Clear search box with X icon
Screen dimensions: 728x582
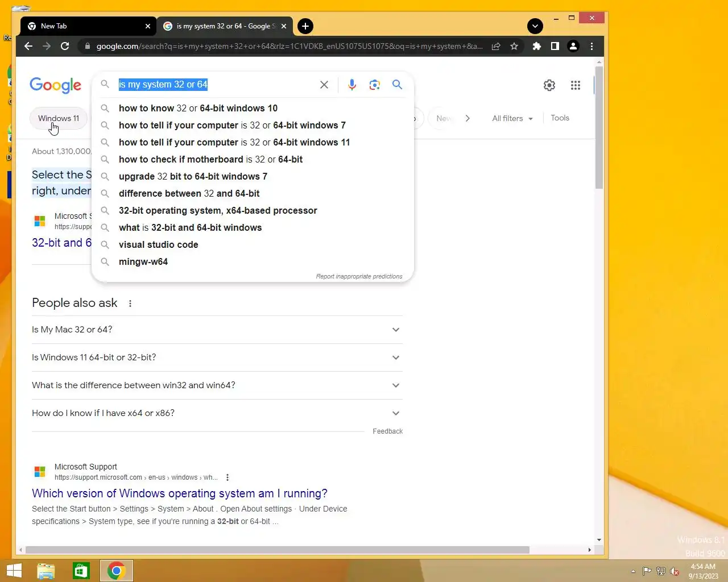pos(324,85)
